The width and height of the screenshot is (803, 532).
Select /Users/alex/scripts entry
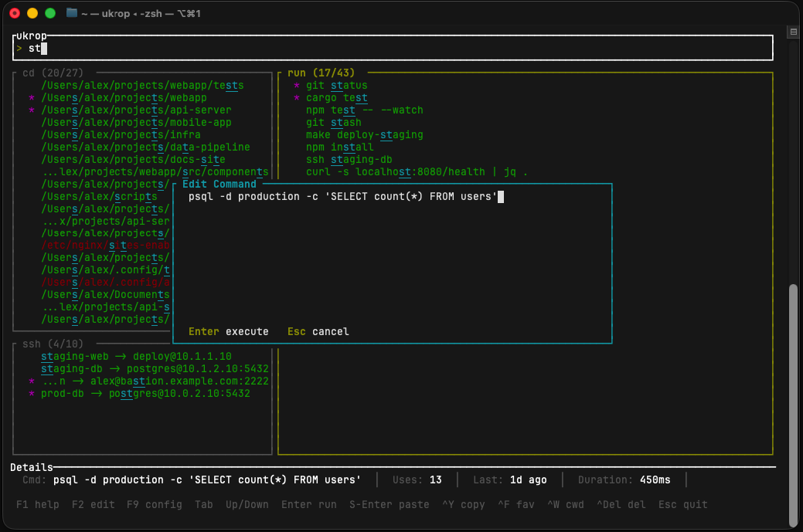click(100, 196)
